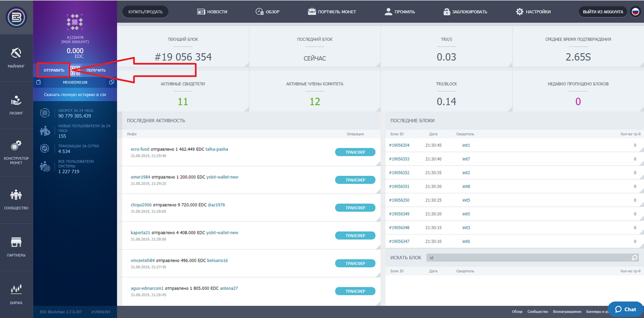Click the Отправить button

point(54,70)
